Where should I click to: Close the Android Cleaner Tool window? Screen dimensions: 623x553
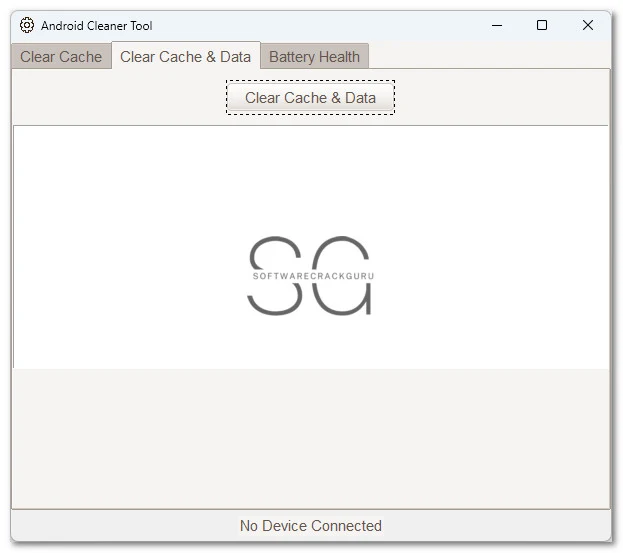coord(588,25)
